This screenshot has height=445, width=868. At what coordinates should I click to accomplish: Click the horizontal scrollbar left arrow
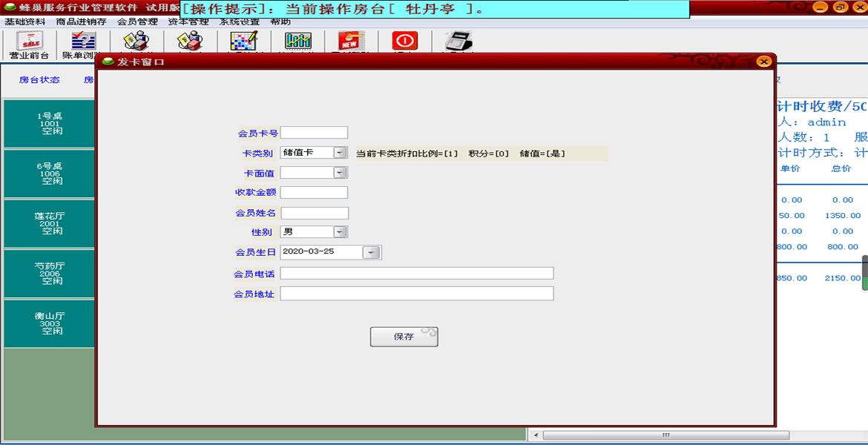(x=536, y=435)
